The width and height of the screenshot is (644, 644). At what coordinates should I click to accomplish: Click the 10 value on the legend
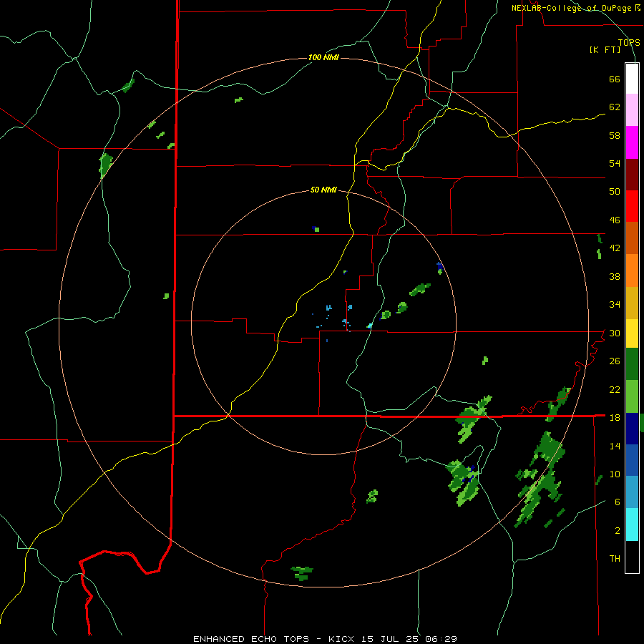[x=615, y=474]
